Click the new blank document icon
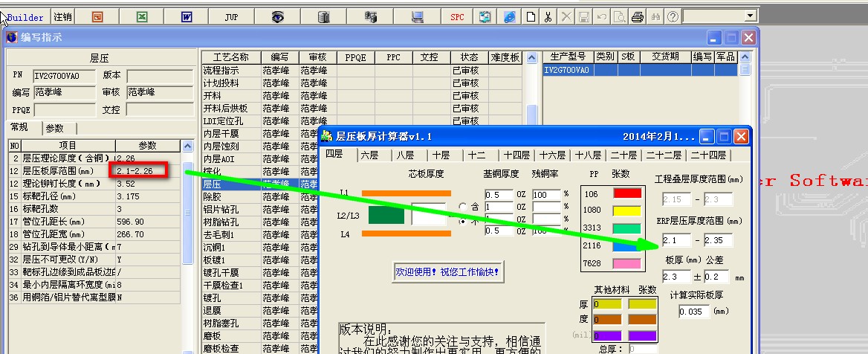The width and height of the screenshot is (868, 354). (531, 17)
